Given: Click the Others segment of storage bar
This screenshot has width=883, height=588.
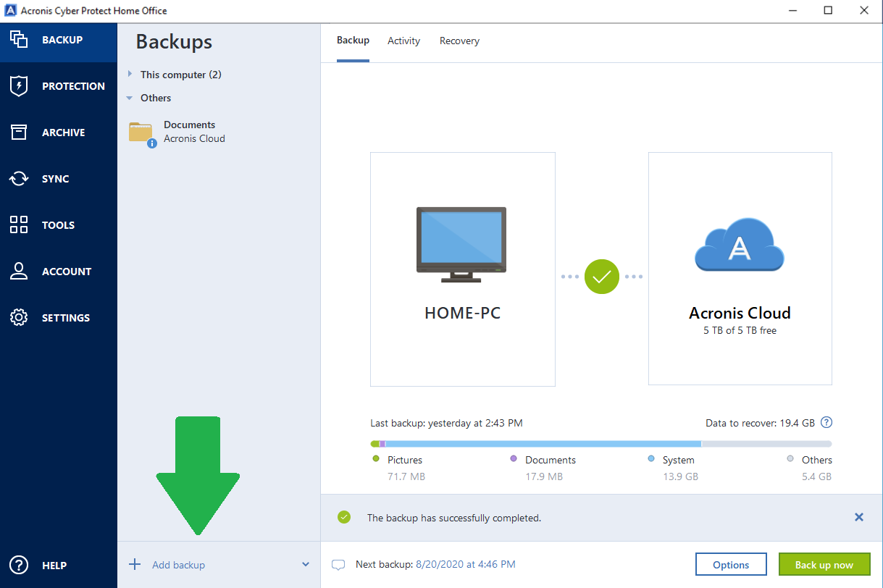Looking at the screenshot, I should coord(766,444).
